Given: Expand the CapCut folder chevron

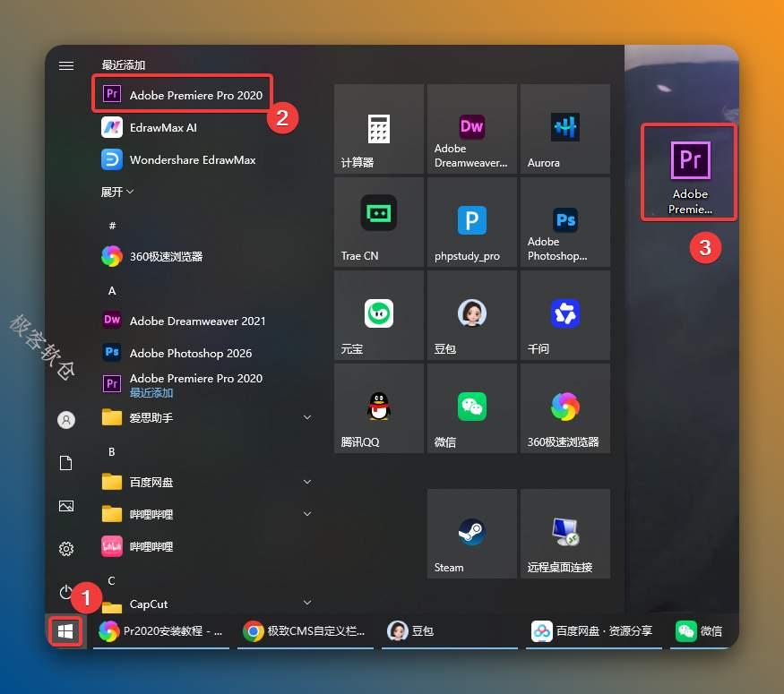Looking at the screenshot, I should [x=307, y=603].
